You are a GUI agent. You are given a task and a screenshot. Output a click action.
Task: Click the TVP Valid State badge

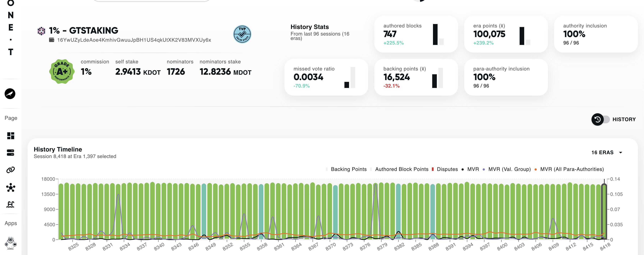pos(242,34)
